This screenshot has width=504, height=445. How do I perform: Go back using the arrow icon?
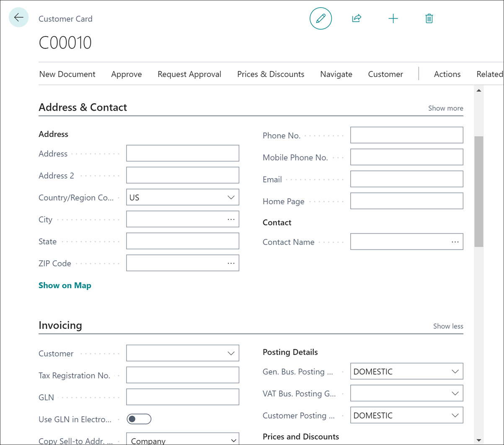(x=18, y=17)
